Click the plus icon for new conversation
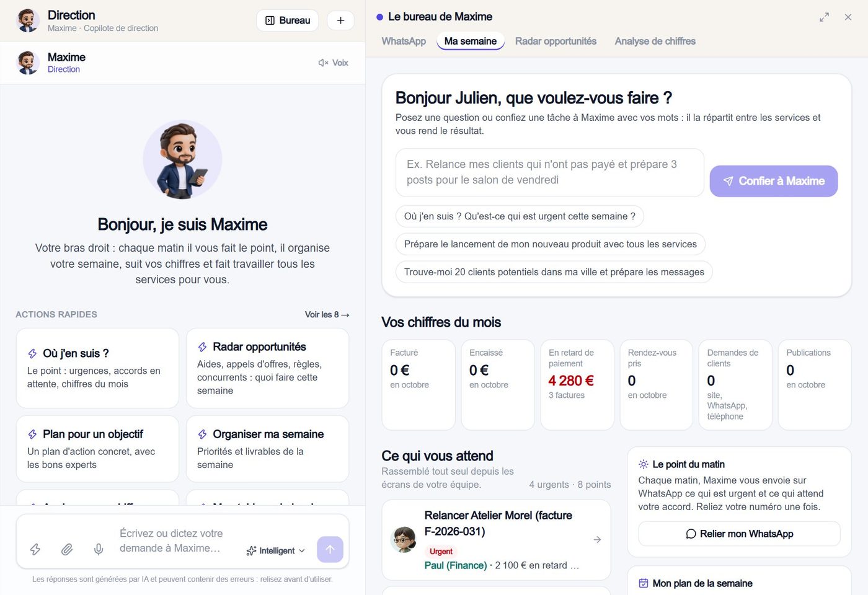Image resolution: width=868 pixels, height=595 pixels. [x=340, y=20]
